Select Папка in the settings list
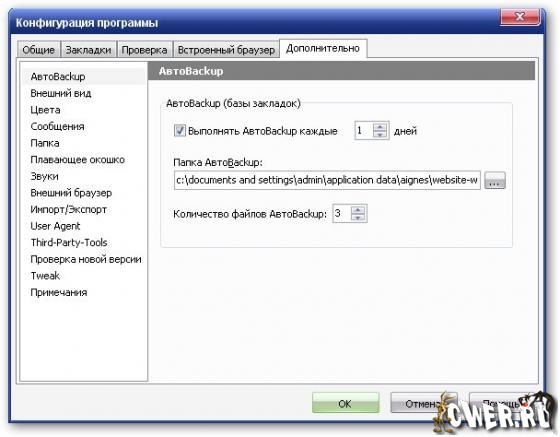560x437 pixels. pos(45,143)
